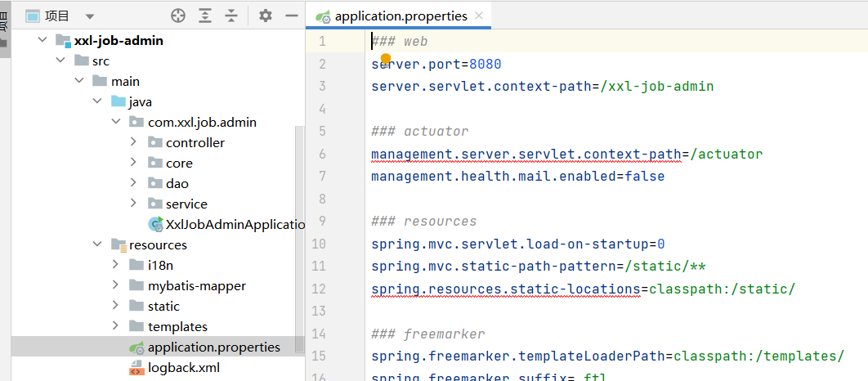Click the src folder icon
868x381 pixels.
point(82,61)
